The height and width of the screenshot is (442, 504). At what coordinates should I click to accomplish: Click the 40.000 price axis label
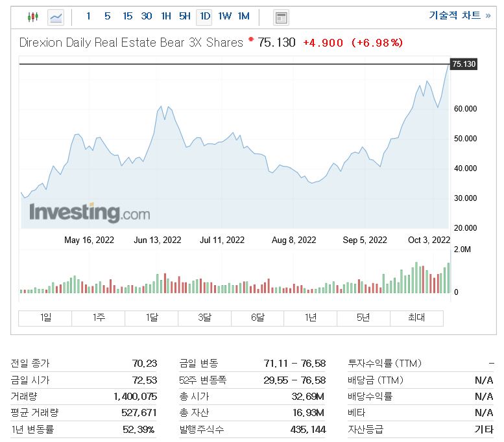[x=465, y=169]
